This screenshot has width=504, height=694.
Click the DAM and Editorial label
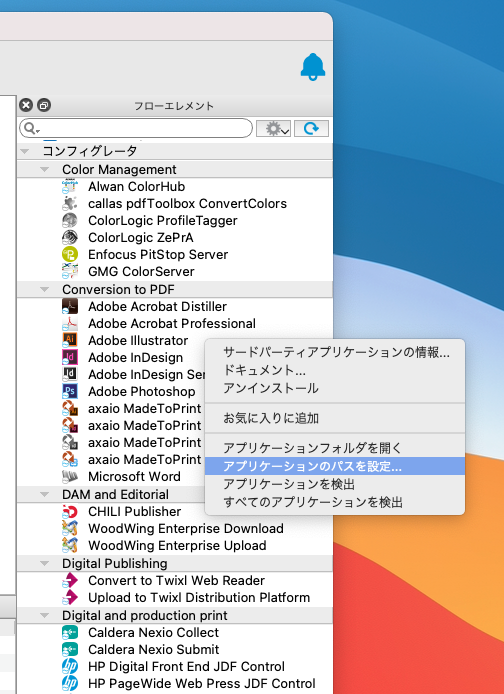pyautogui.click(x=115, y=494)
